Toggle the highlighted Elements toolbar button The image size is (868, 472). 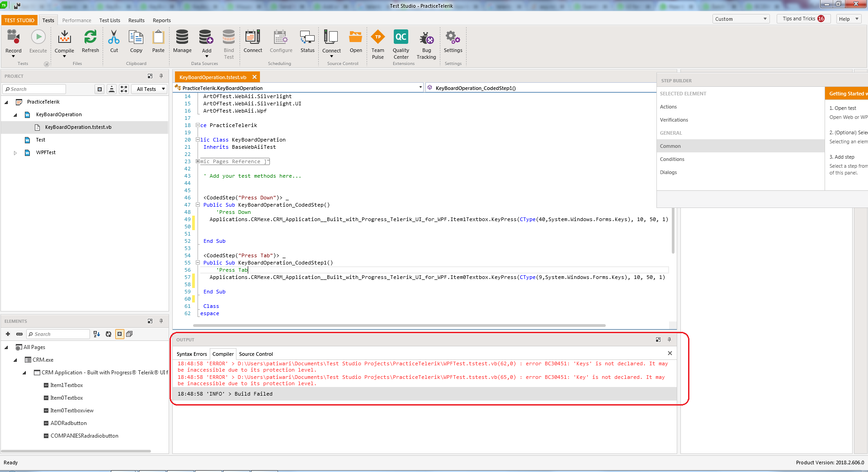(120, 334)
